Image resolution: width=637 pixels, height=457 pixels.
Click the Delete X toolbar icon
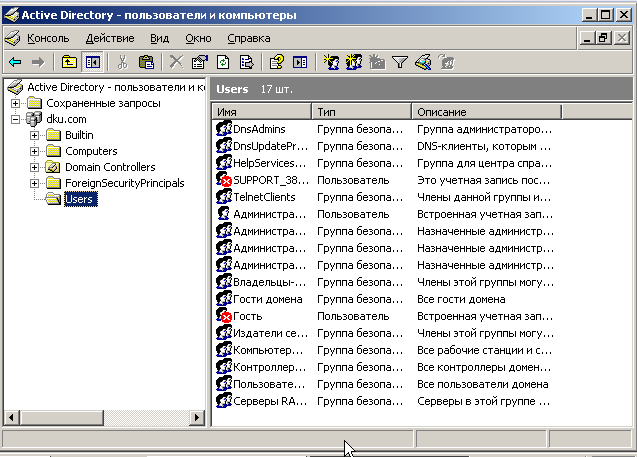point(176,62)
